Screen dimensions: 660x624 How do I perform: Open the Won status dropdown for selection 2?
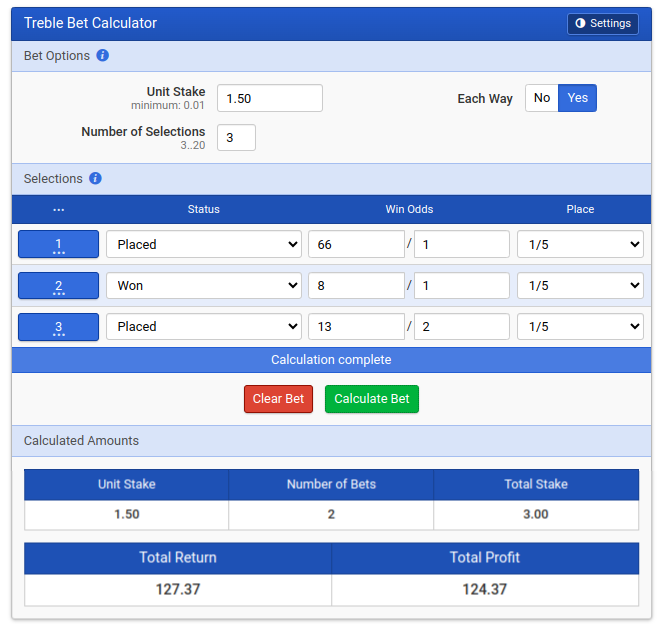tap(204, 285)
